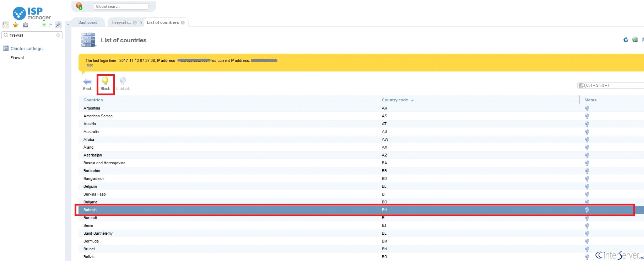Collapse the sidebar with the small arrow

68,25
